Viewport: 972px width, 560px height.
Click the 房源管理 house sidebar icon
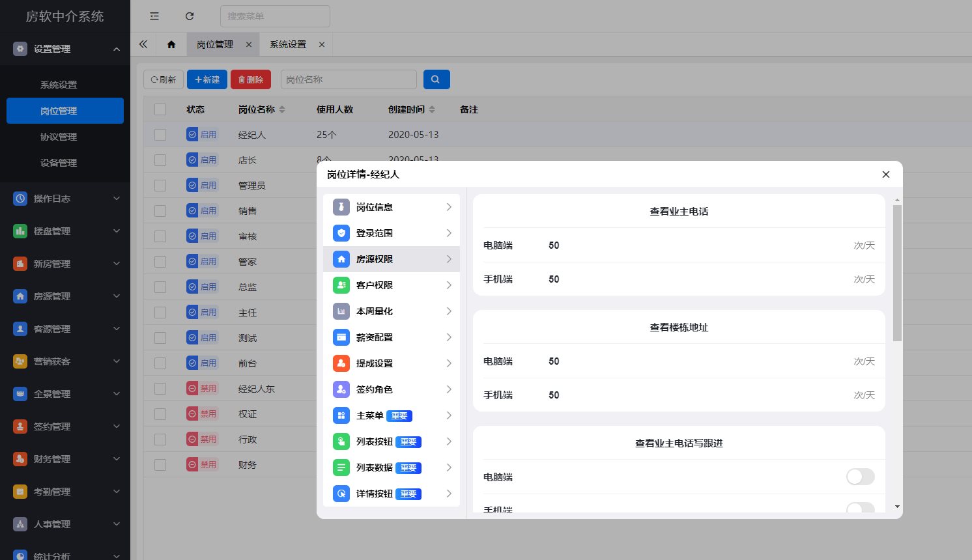pyautogui.click(x=20, y=296)
